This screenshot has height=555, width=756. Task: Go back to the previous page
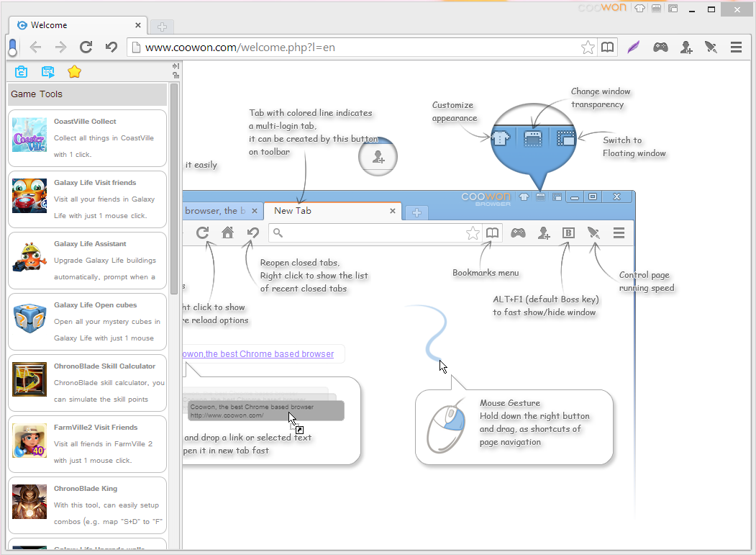pos(35,48)
